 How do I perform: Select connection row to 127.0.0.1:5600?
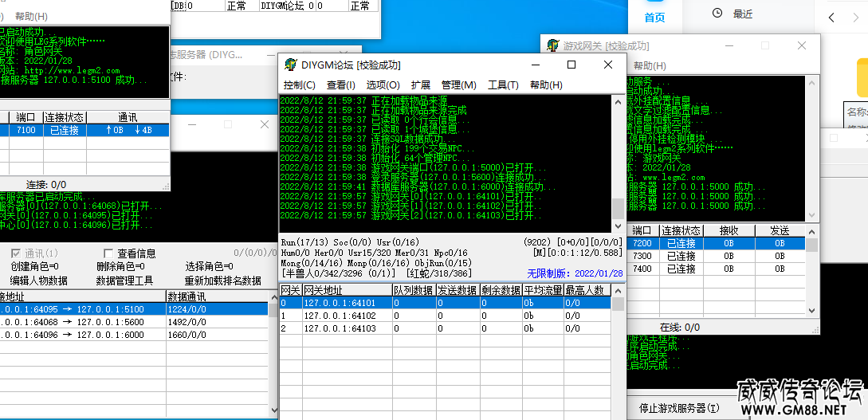coord(134,322)
